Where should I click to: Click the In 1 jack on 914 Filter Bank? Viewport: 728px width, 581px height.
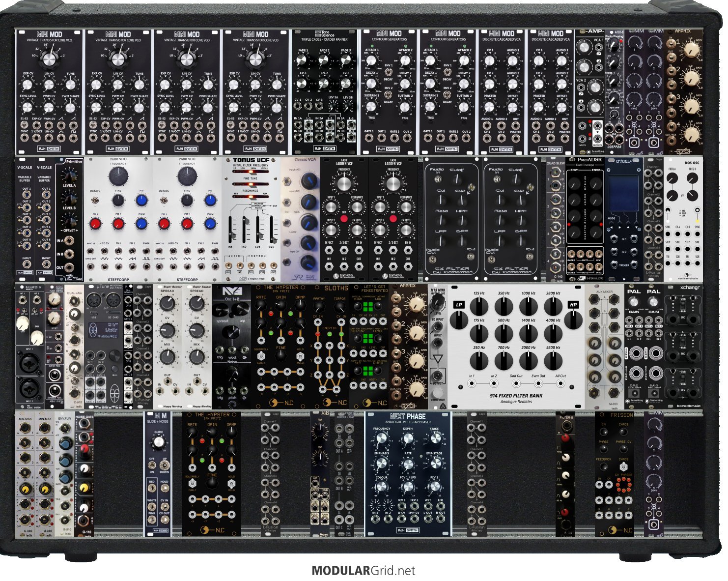(472, 383)
